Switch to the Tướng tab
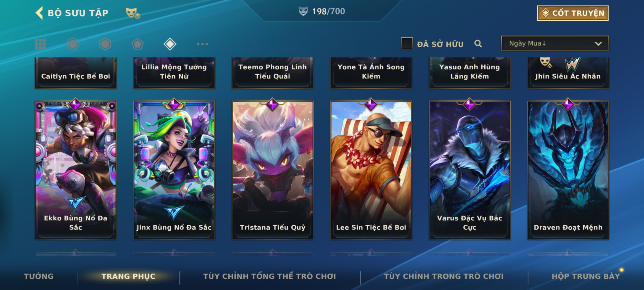The height and width of the screenshot is (290, 644). tap(39, 276)
